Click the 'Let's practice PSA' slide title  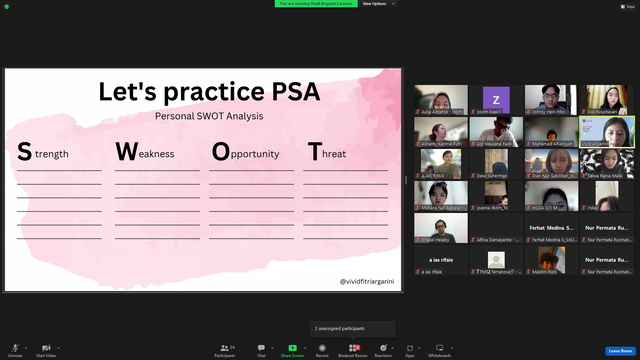coord(209,91)
